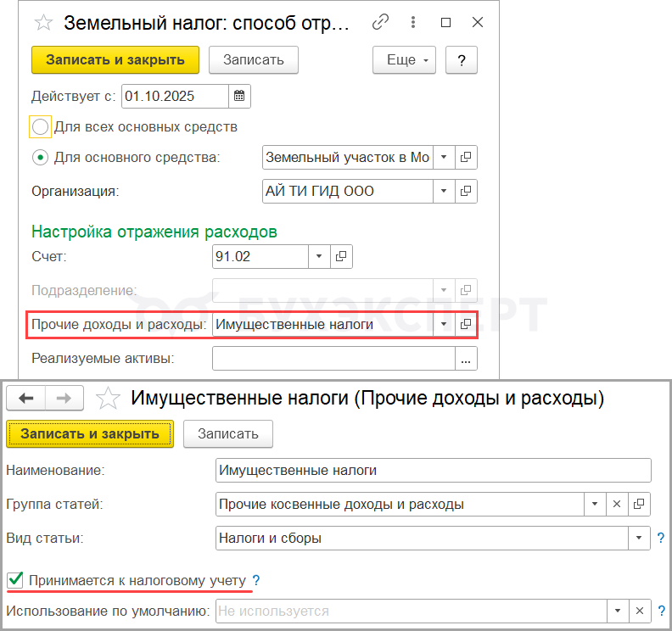
Task: Expand the 'Счет' account dropdown
Action: [319, 257]
